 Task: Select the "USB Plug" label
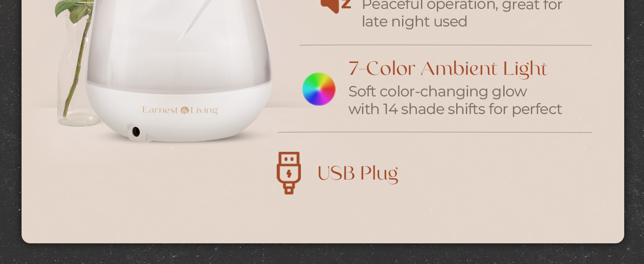[358, 173]
